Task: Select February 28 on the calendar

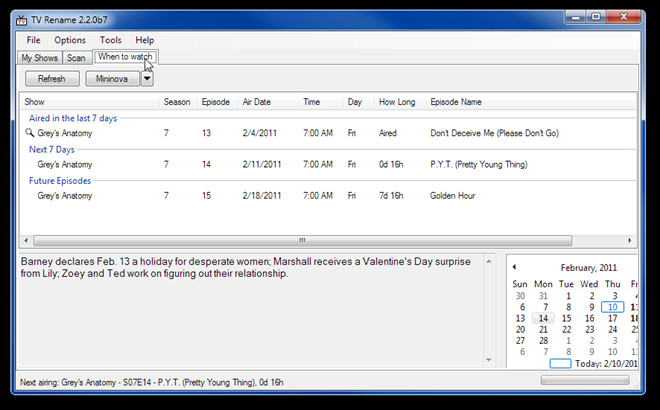Action: pyautogui.click(x=543, y=341)
